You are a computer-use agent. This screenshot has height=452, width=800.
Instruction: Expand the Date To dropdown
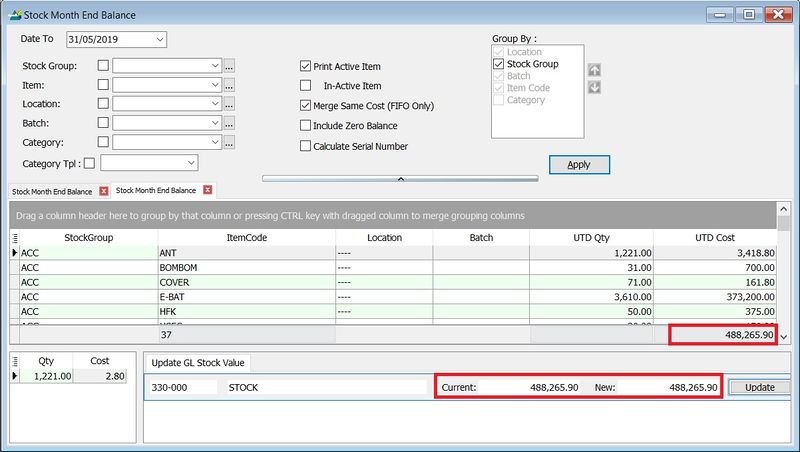160,39
